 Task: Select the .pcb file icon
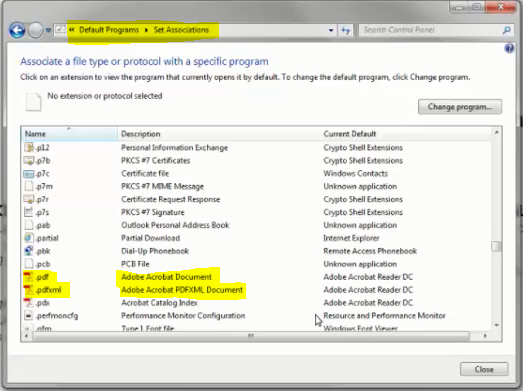[x=29, y=264]
